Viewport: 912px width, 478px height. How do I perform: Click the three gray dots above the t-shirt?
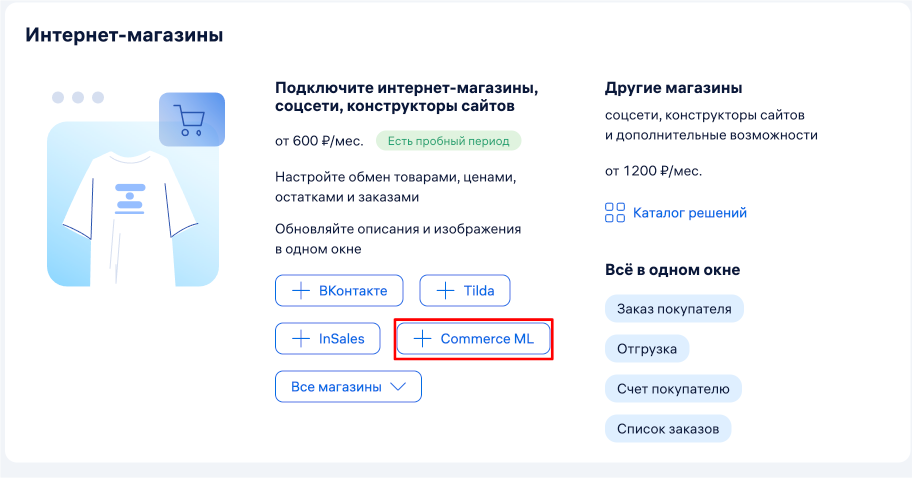(x=78, y=97)
